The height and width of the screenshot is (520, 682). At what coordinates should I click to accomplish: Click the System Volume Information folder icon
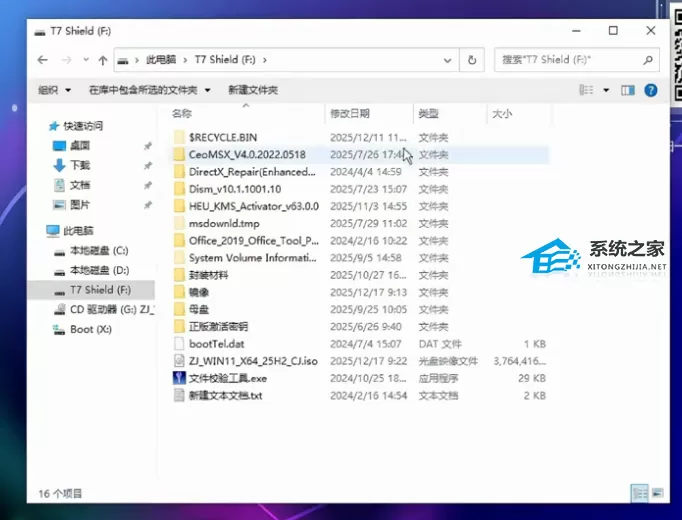click(x=179, y=258)
